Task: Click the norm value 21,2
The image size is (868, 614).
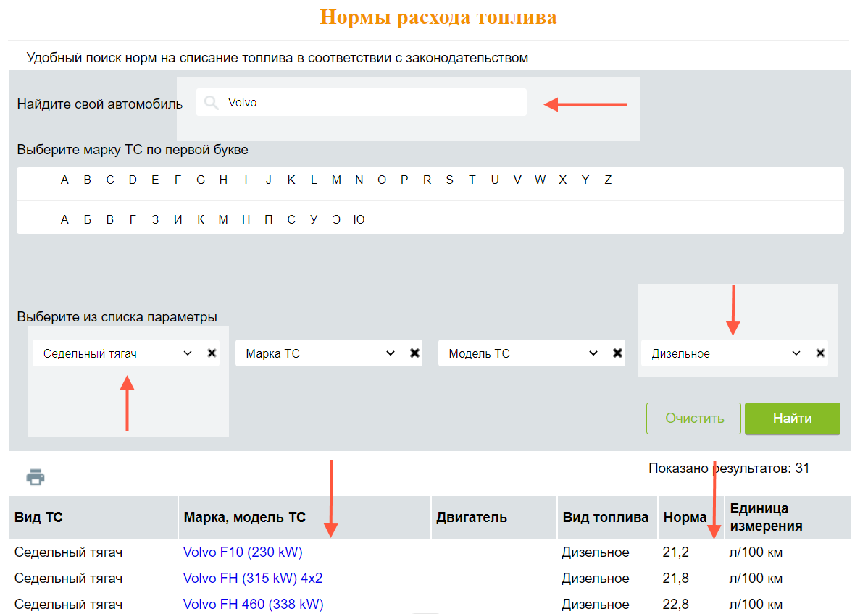Action: [675, 552]
